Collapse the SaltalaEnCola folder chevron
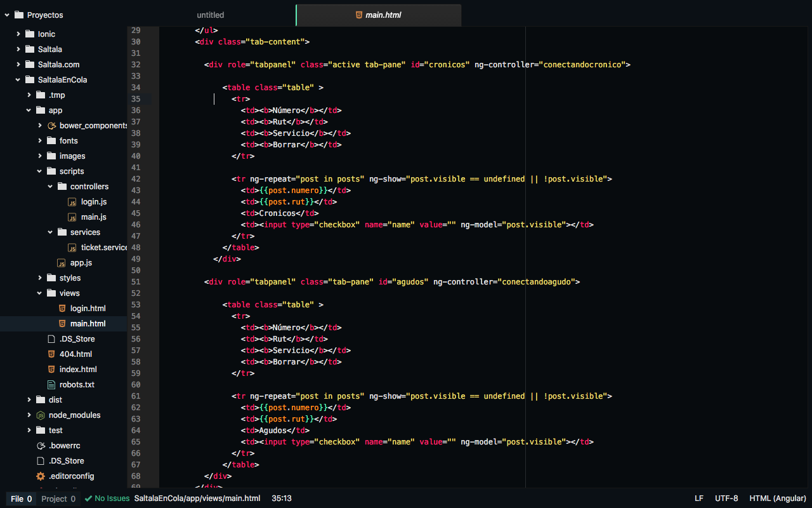 (x=18, y=79)
